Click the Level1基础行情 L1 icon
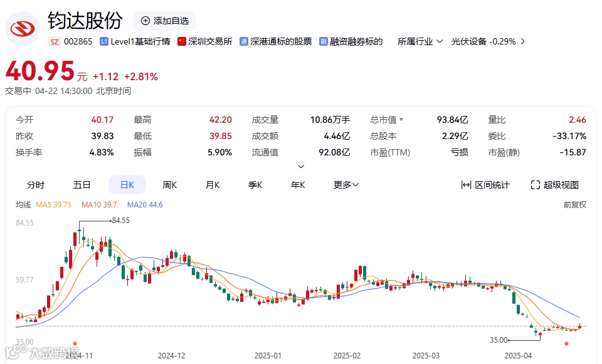602x364 pixels. point(103,41)
